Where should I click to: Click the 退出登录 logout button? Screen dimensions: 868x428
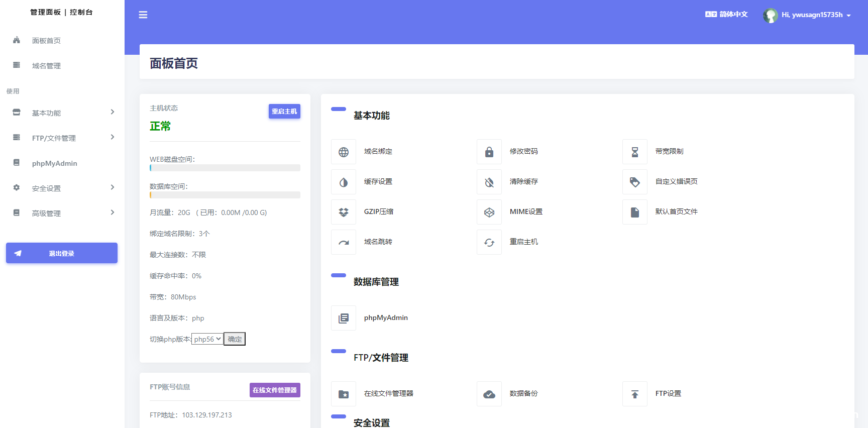[x=62, y=253]
